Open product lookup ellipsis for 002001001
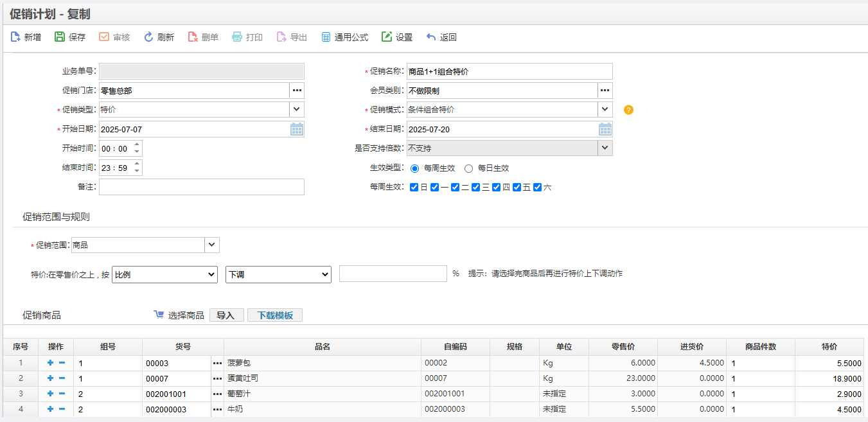Image resolution: width=868 pixels, height=422 pixels. (x=217, y=394)
